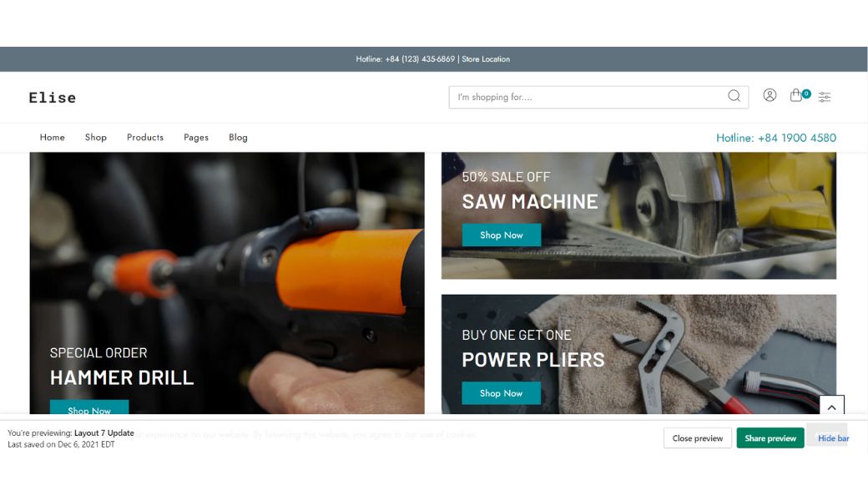
Task: Click the Share preview button
Action: 770,438
